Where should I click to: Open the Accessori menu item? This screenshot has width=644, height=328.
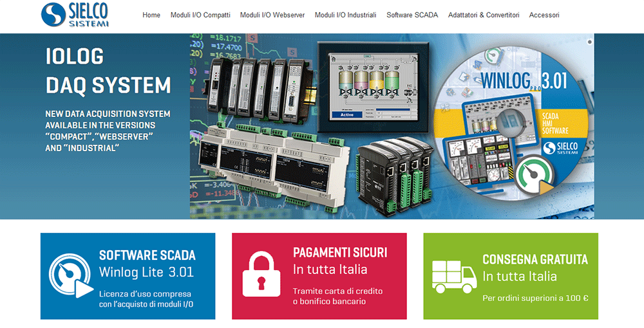[x=544, y=15]
